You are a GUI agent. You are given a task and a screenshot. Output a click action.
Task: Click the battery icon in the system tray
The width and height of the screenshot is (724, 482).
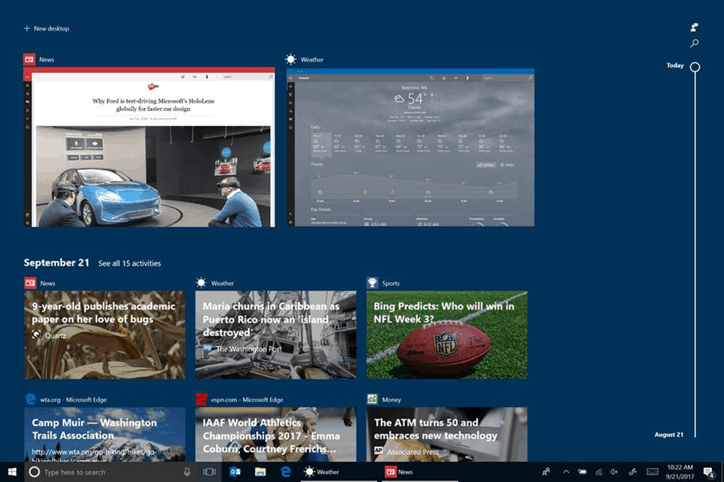tap(582, 472)
